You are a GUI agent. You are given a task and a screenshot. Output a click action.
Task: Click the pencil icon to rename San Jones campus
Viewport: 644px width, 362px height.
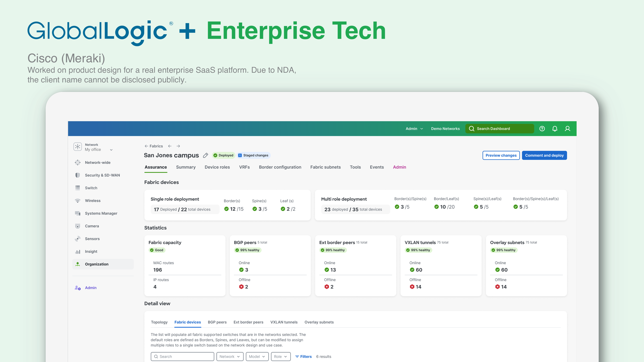[x=205, y=155]
